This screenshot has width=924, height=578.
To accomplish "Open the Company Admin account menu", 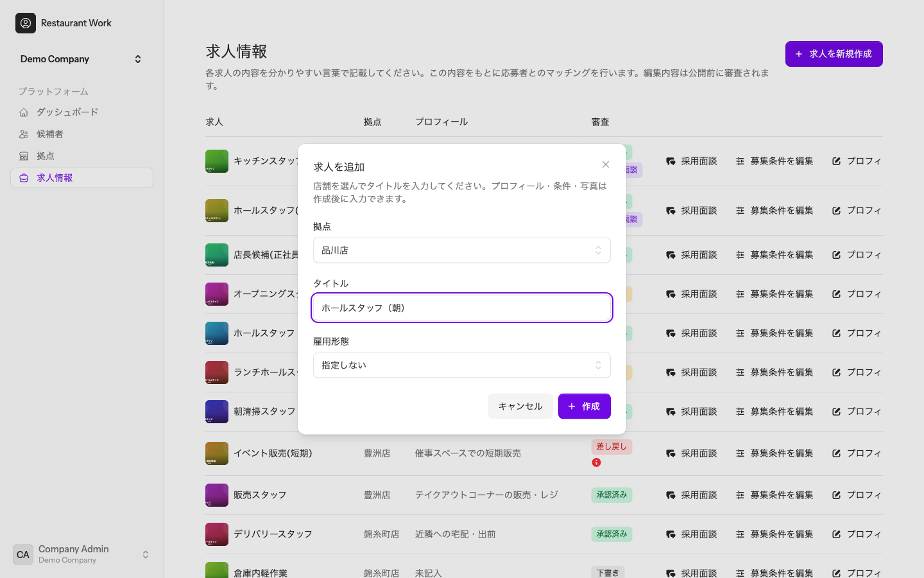I will (81, 554).
